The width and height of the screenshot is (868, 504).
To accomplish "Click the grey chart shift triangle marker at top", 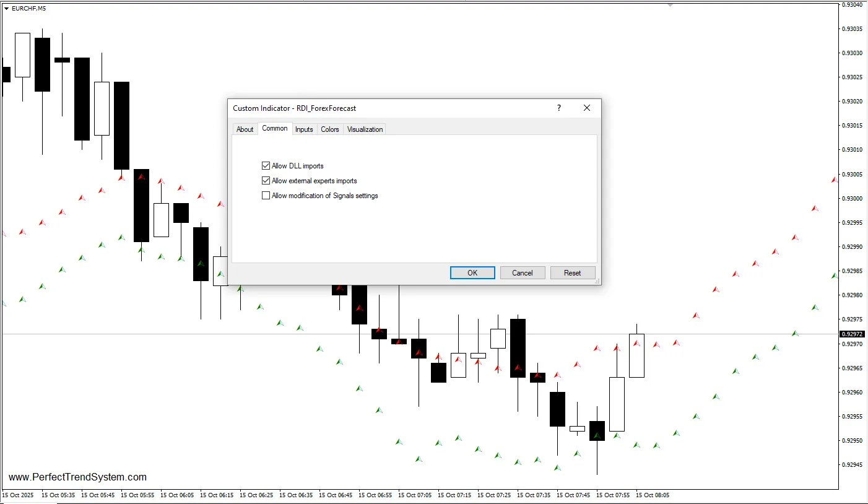I will (x=670, y=5).
